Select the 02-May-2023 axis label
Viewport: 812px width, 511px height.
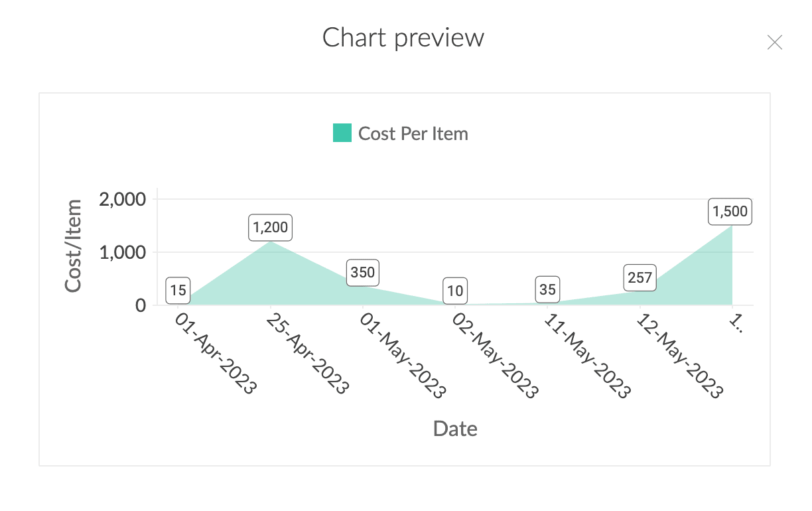494,355
